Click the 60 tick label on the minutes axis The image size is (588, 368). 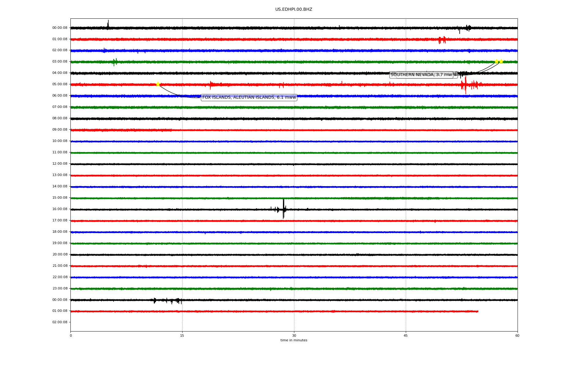tap(517, 335)
